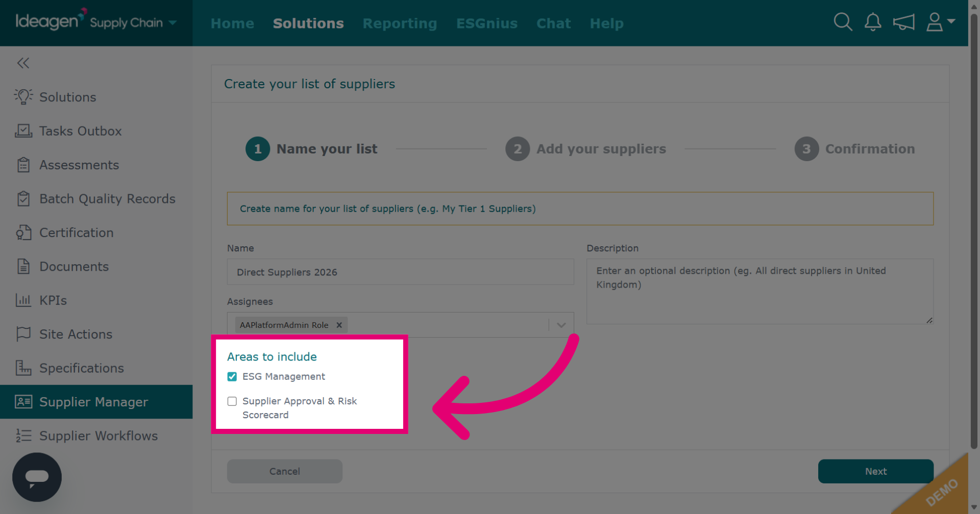
Task: Click the Site Actions flag icon
Action: coord(23,334)
